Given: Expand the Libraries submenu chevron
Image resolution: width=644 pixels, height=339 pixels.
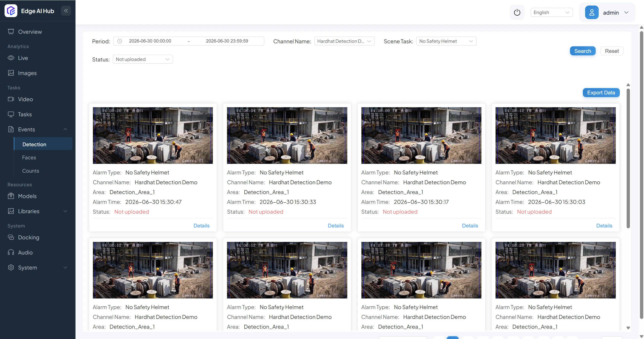Looking at the screenshot, I should point(65,211).
